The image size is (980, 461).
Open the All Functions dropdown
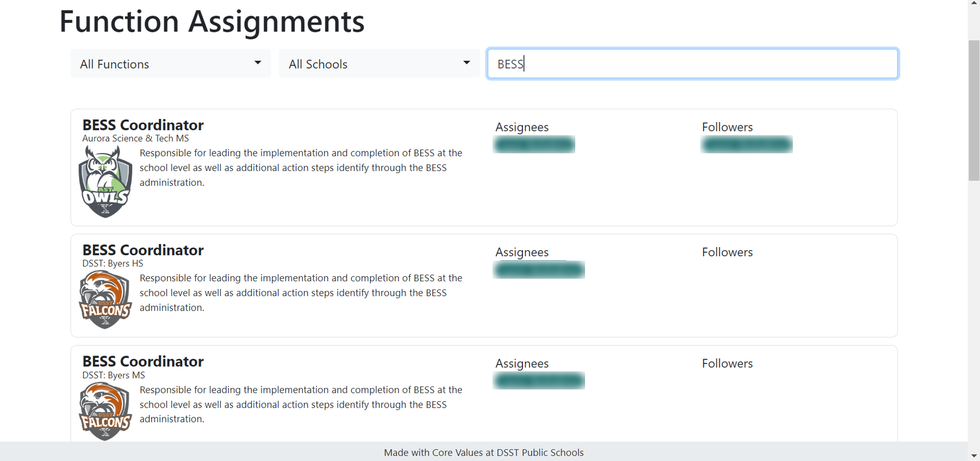pyautogui.click(x=171, y=64)
